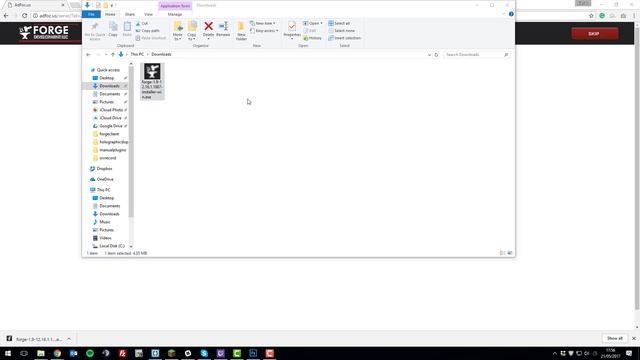
Task: Open the Windows Start menu
Action: coord(8,353)
